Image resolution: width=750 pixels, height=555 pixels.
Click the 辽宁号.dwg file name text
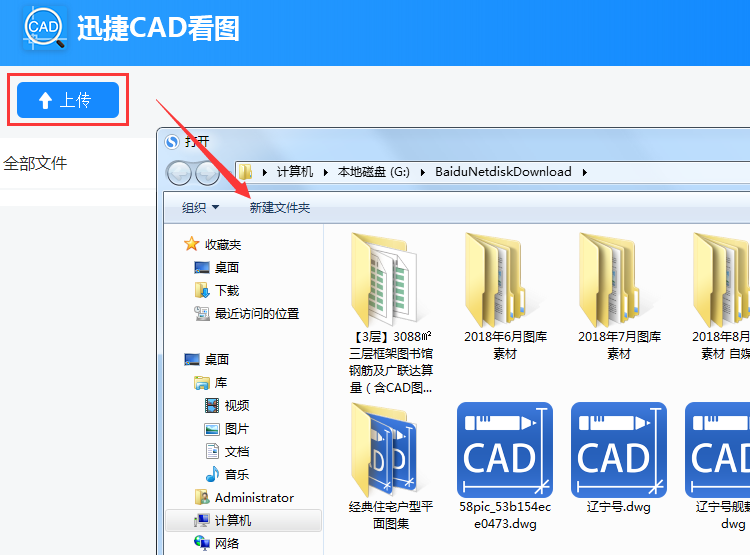point(619,507)
